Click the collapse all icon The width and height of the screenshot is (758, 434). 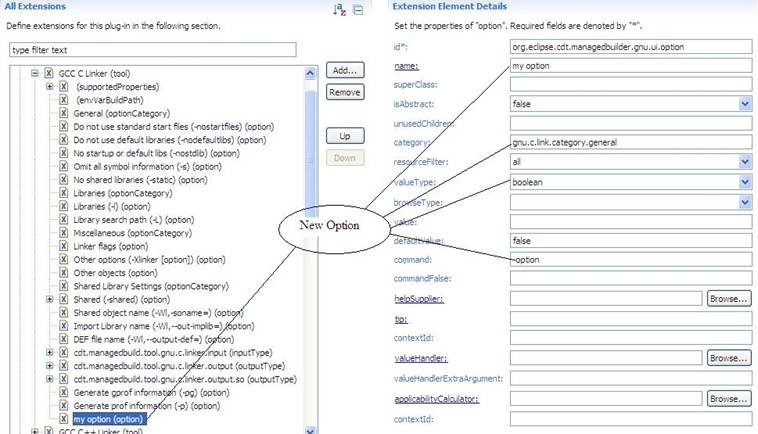(x=358, y=10)
